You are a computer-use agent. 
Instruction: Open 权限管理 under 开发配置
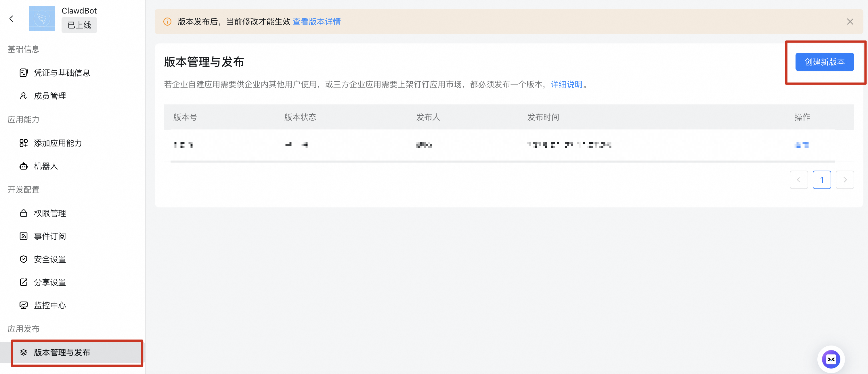(x=49, y=213)
